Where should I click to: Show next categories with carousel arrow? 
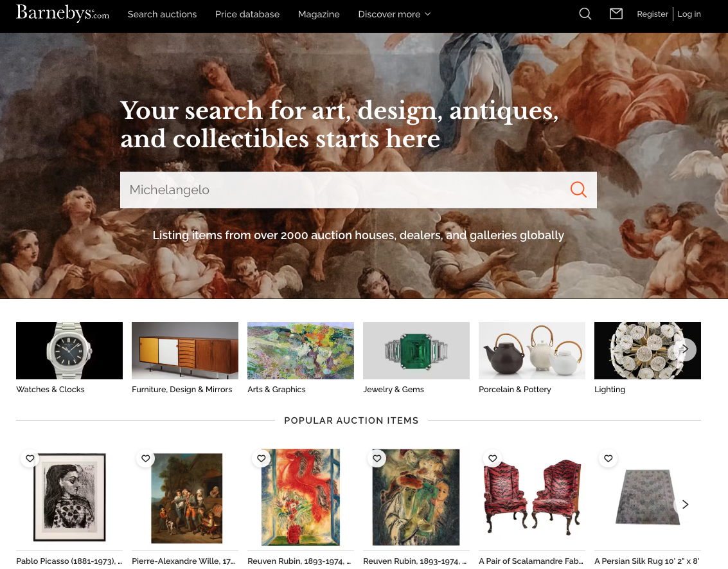[685, 349]
